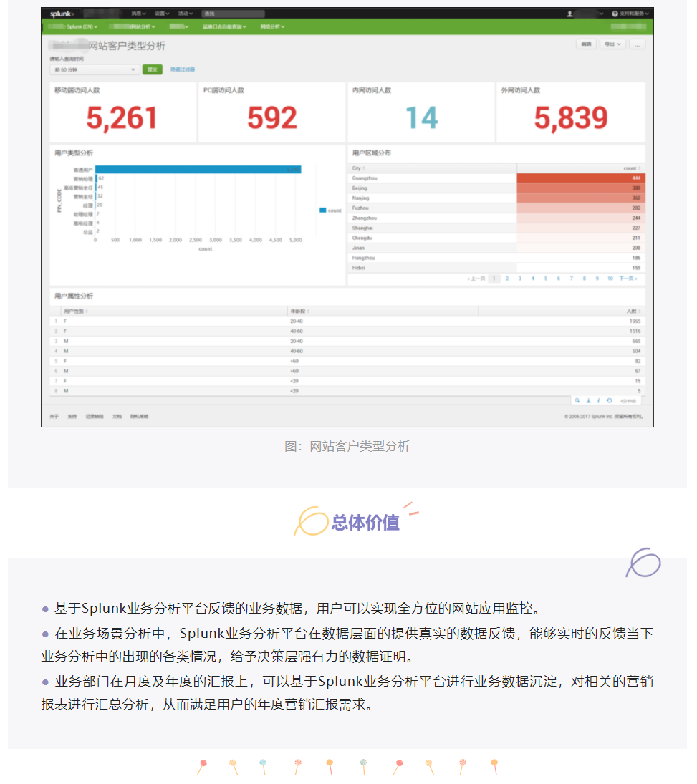Screen dimensions: 697x784
Task: Click the 389 count cell
Action: tap(581, 188)
